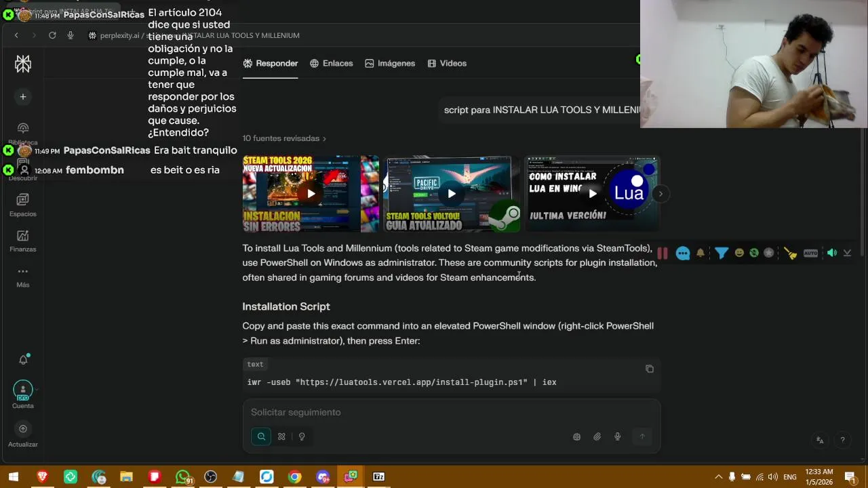The image size is (868, 488).
Task: Open WhatsApp from the taskbar
Action: (182, 476)
